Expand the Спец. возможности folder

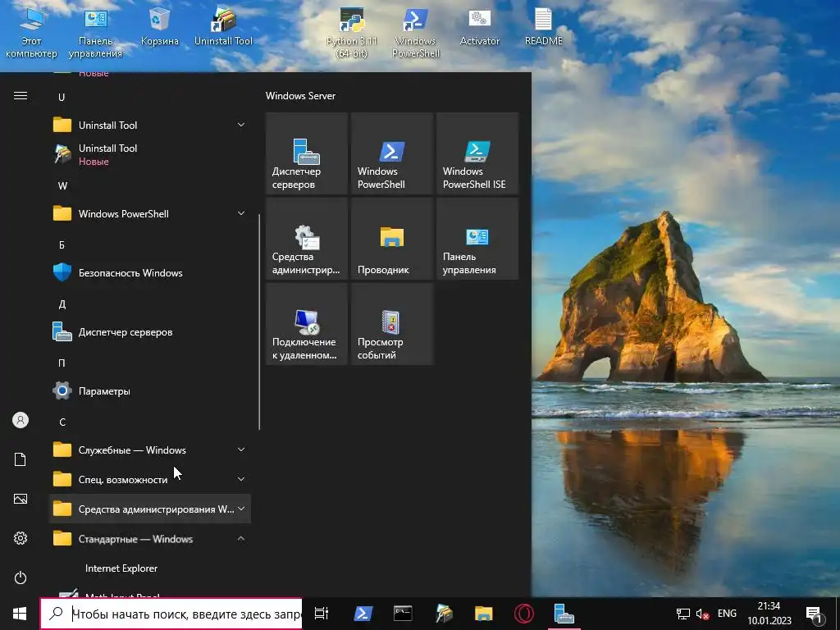point(151,479)
